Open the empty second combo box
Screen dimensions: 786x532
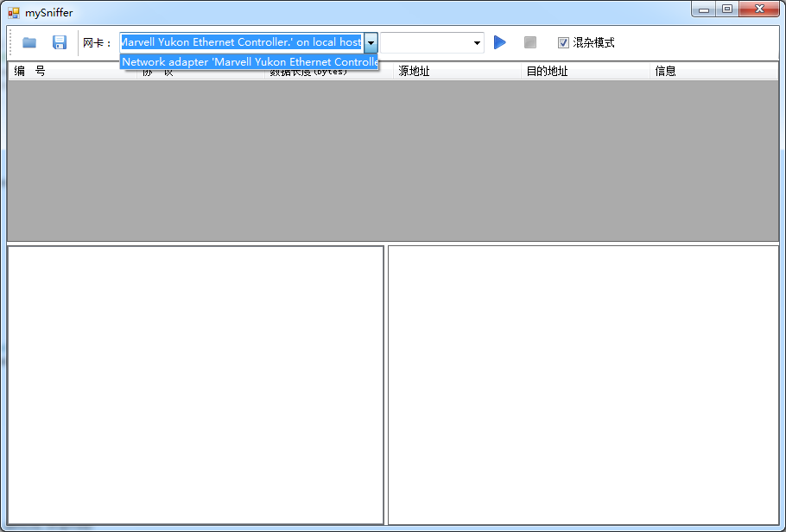(432, 42)
